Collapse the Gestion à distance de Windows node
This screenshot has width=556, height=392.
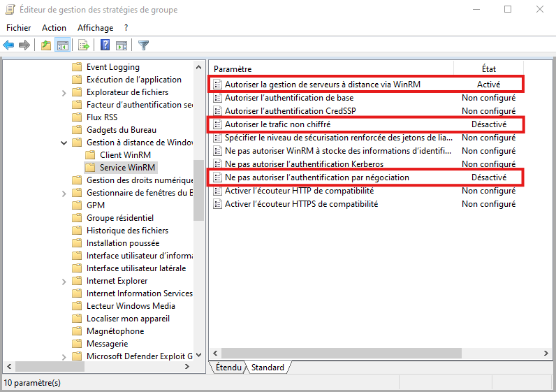(x=64, y=143)
